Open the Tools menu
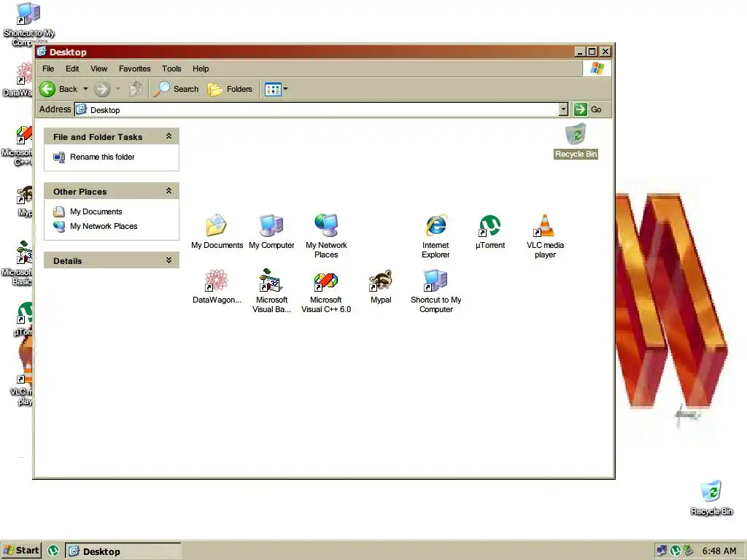This screenshot has width=747, height=560. pos(171,69)
